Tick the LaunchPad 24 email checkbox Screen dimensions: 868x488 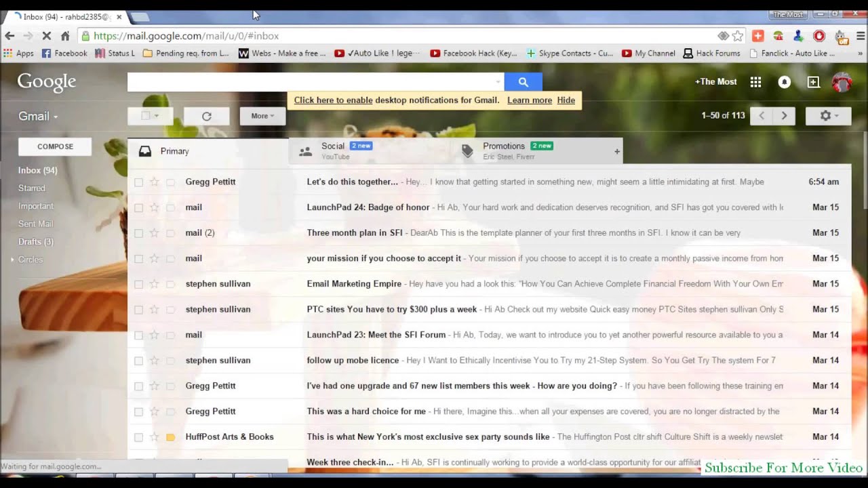138,207
